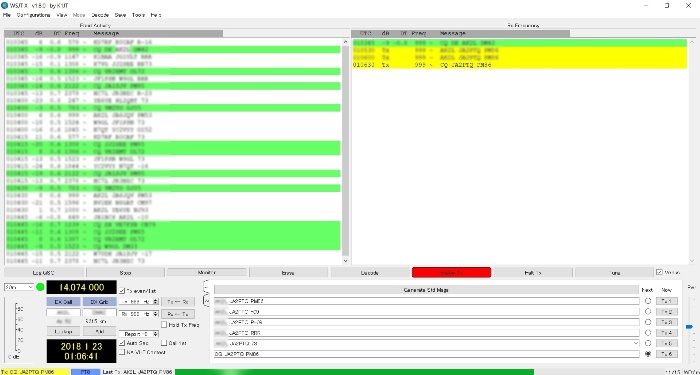Viewport: 700px width, 375px height.
Task: Select row 010630 Tx CQ JA2PTQ PM86
Action: 520,65
